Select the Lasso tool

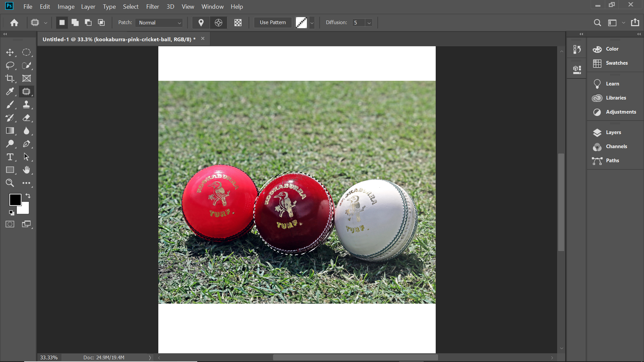(x=10, y=65)
